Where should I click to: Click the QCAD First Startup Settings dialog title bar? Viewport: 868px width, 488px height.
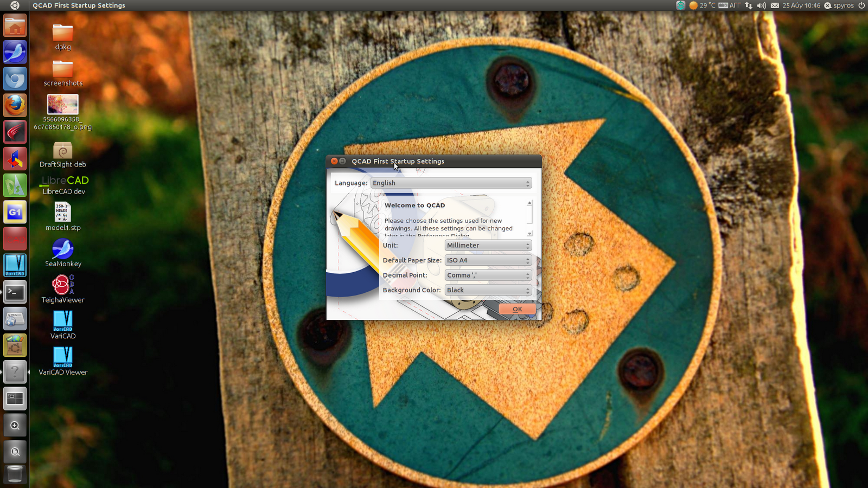tap(434, 161)
